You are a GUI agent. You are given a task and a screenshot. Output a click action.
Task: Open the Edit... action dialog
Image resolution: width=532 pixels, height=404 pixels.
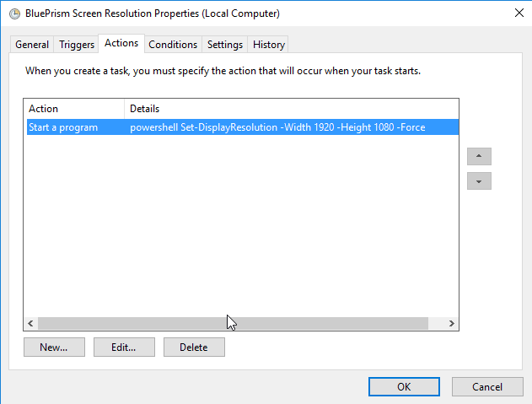click(123, 347)
